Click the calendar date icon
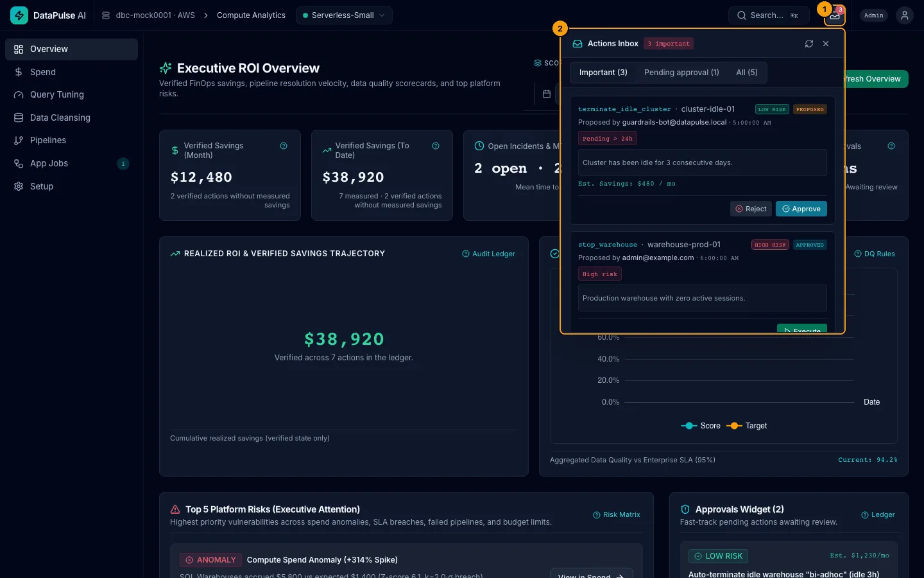Image resolution: width=924 pixels, height=578 pixels. pos(547,94)
